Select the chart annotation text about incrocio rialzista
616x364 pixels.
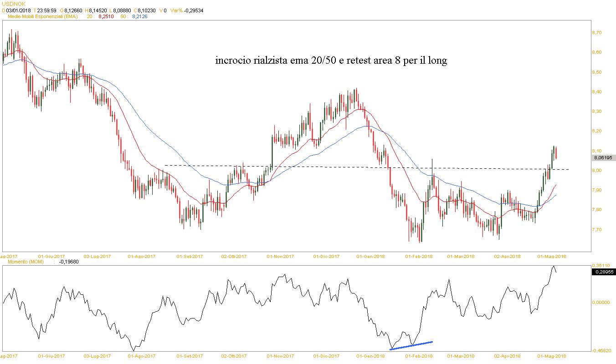tap(331, 61)
